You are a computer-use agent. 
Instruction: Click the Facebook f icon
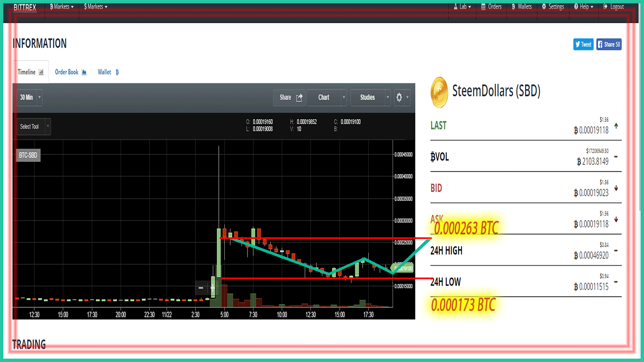(600, 44)
